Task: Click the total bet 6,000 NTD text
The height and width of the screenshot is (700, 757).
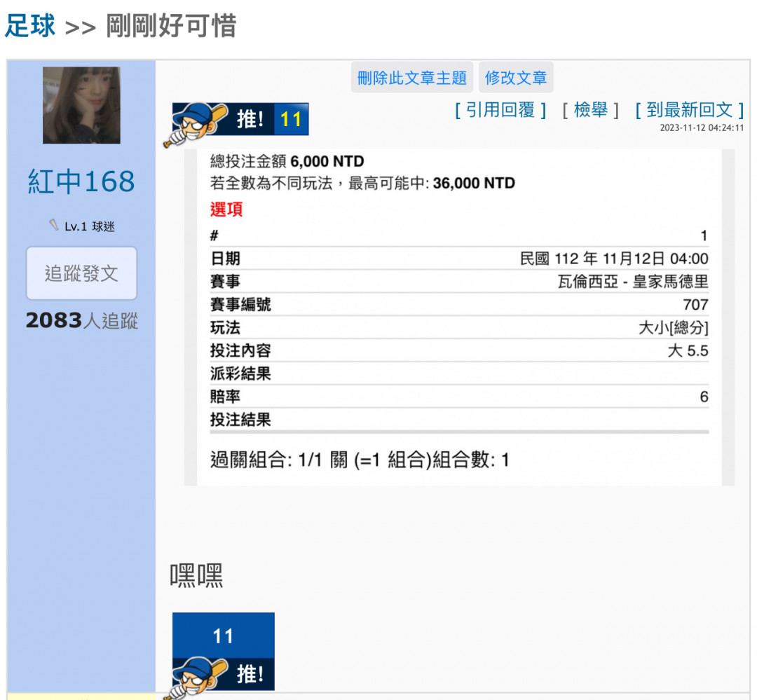Action: coord(327,161)
